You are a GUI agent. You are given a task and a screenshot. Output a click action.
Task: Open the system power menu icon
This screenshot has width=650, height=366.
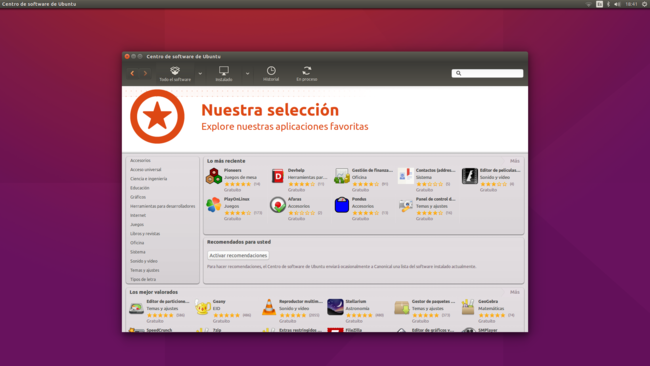645,4
